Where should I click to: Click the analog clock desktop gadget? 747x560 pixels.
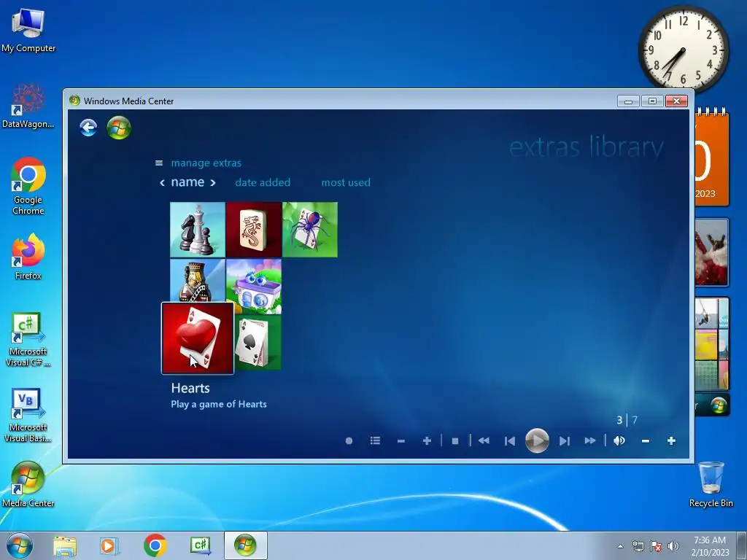(683, 49)
